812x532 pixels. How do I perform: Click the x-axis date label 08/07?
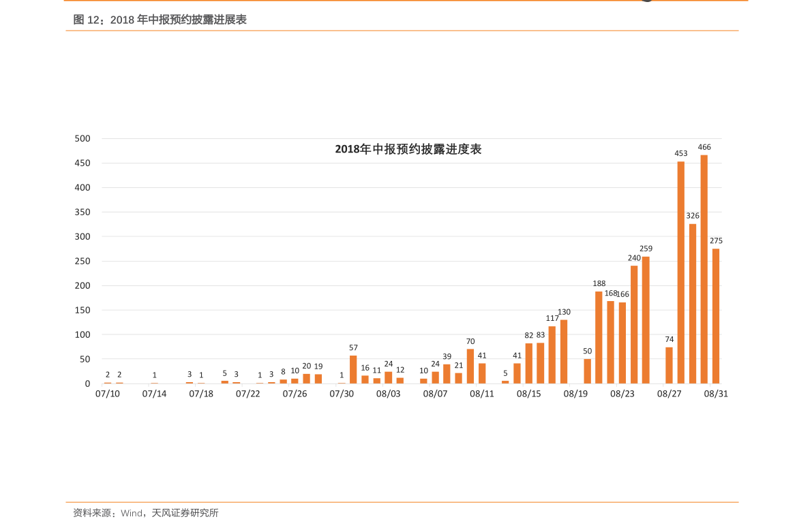pyautogui.click(x=435, y=394)
